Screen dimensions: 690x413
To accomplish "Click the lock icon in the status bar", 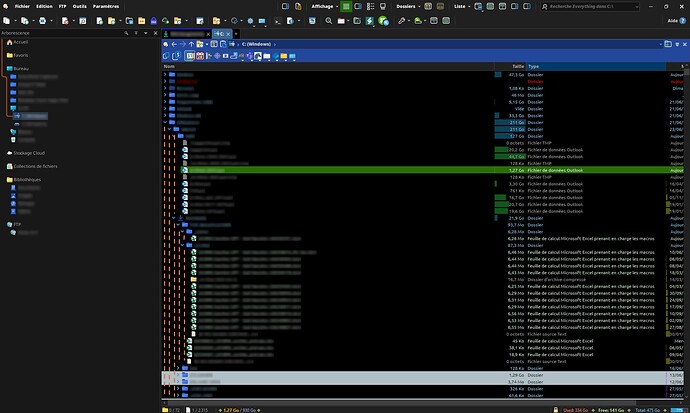I will click(x=556, y=409).
